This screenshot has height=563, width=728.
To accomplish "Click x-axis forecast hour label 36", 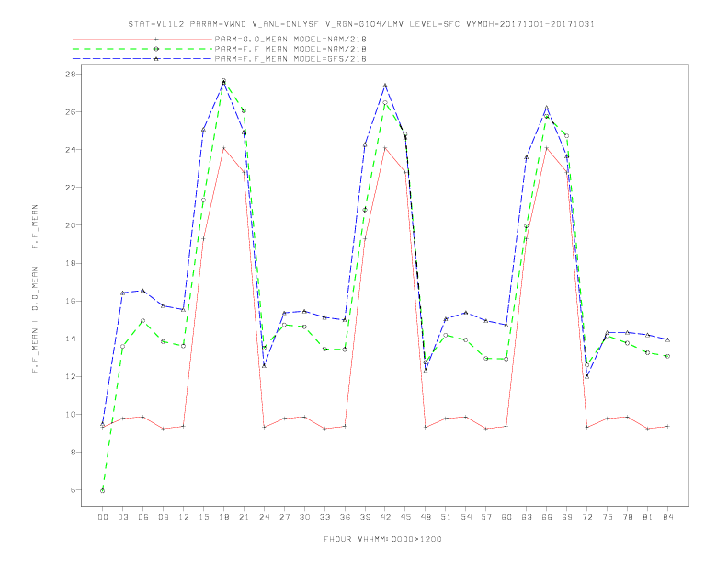I will coord(345,517).
